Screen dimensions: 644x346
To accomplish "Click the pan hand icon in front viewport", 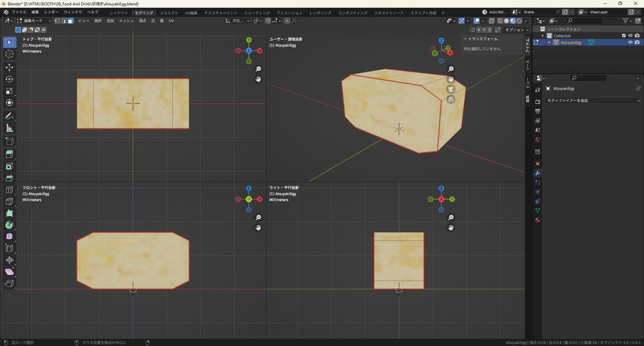I will click(x=258, y=227).
